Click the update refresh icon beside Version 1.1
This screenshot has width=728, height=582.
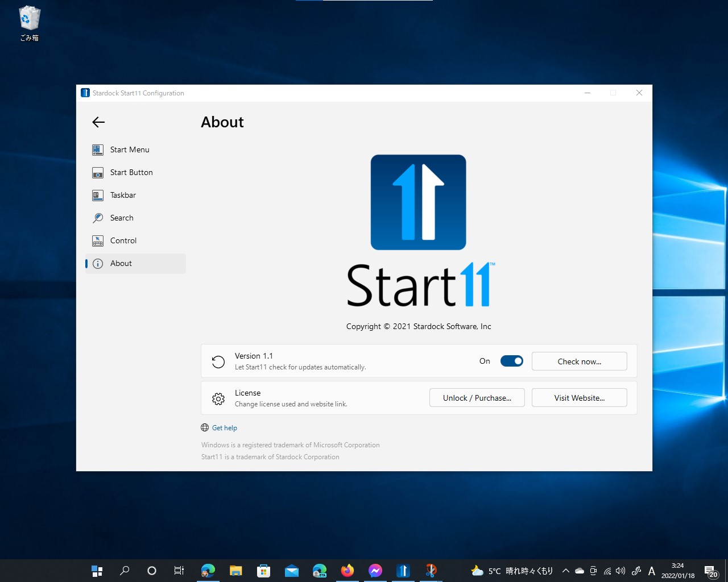(218, 361)
